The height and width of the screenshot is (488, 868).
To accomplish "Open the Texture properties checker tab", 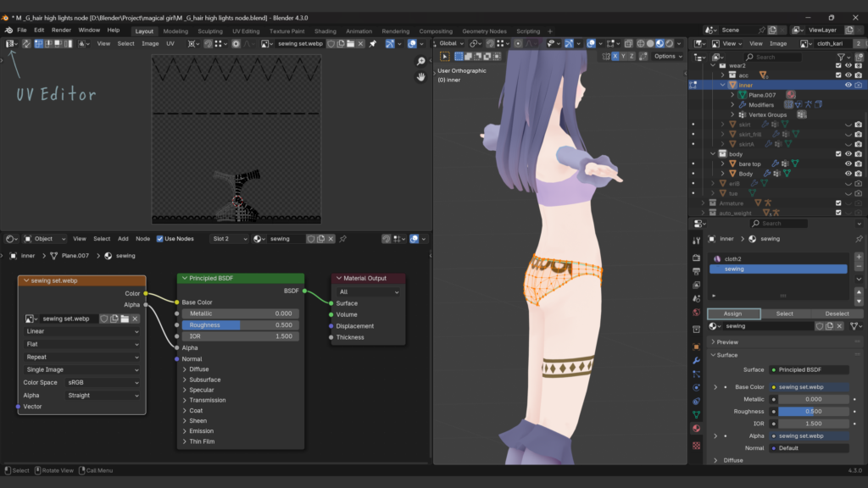I will [x=696, y=444].
